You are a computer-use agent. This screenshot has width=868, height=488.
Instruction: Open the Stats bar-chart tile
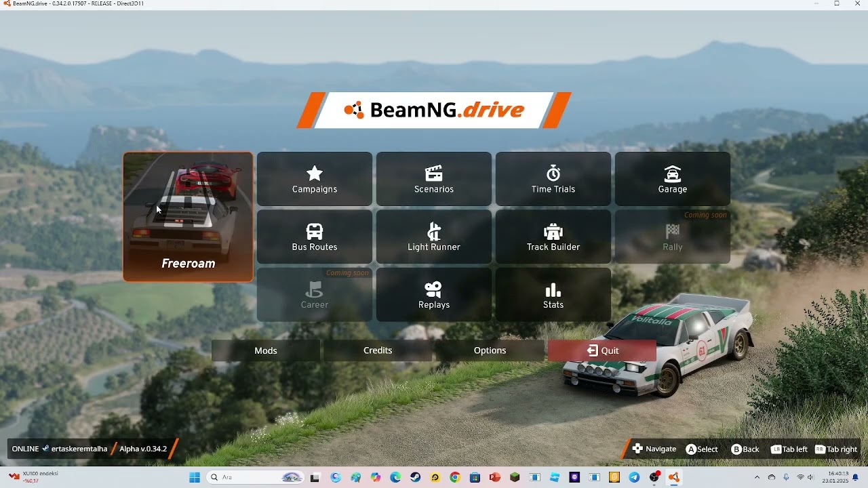pos(553,294)
